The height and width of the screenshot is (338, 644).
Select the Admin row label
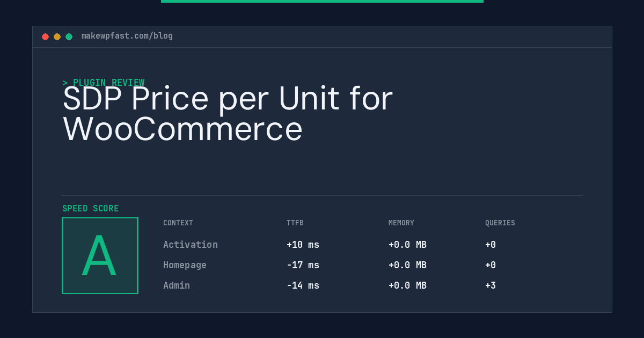pyautogui.click(x=177, y=285)
